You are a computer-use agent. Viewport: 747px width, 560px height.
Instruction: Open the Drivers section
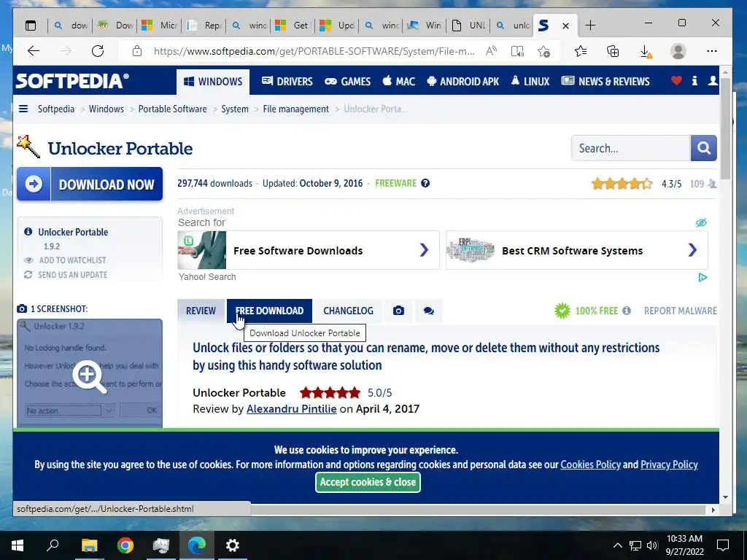pos(287,82)
